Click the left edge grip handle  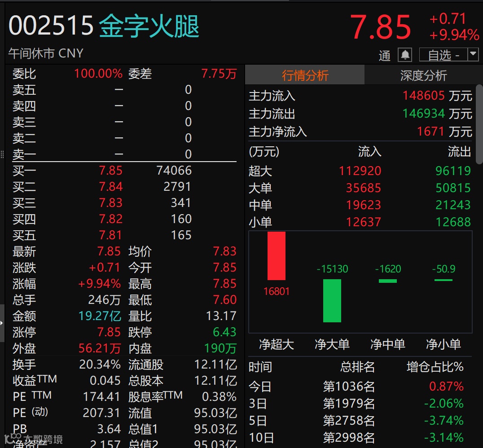[2, 154]
